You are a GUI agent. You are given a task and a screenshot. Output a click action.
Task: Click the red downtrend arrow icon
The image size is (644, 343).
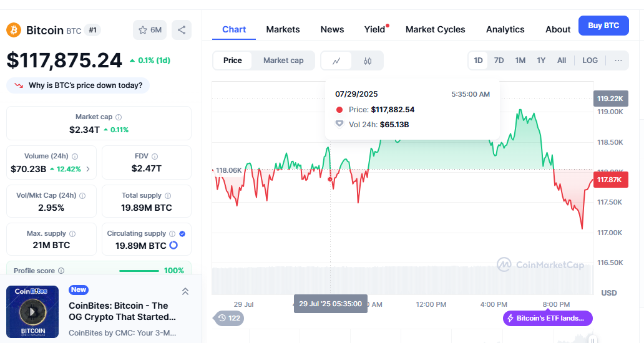[19, 85]
